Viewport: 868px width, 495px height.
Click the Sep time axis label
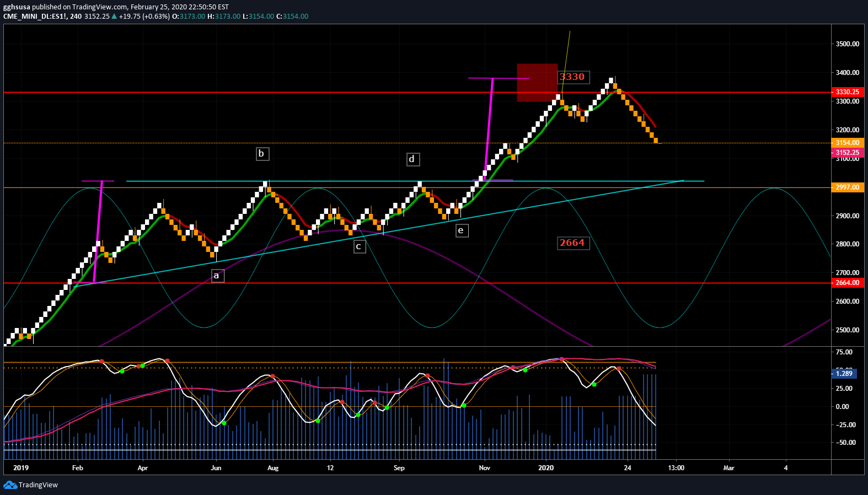click(399, 468)
